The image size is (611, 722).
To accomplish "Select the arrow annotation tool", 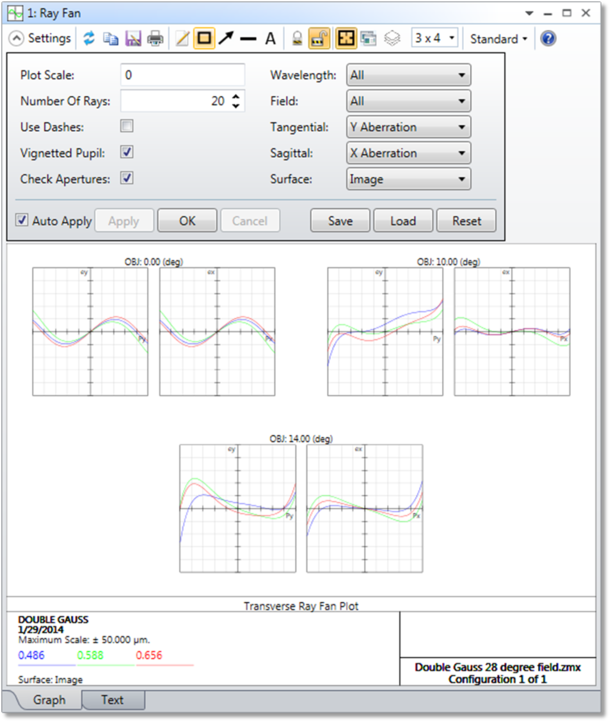I will 226,38.
